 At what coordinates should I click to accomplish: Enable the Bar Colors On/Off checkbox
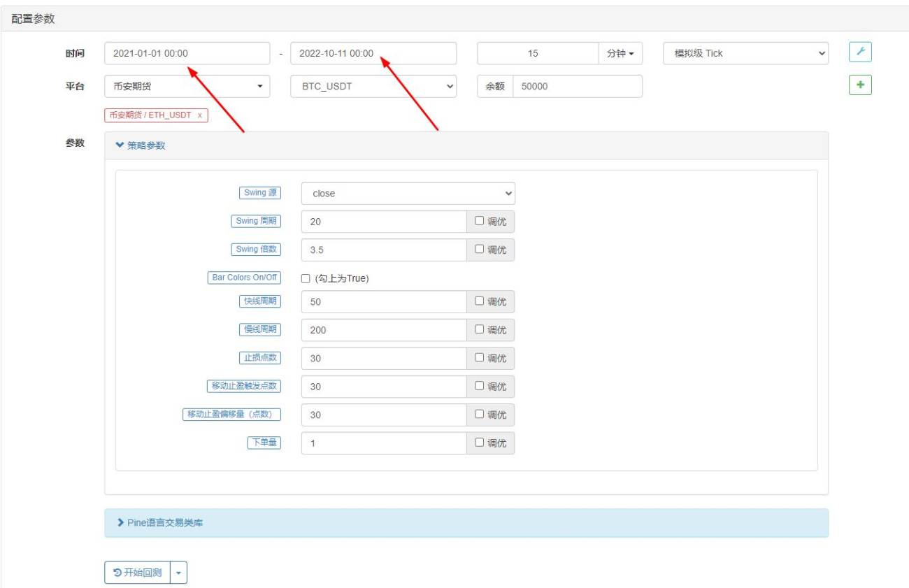point(306,278)
